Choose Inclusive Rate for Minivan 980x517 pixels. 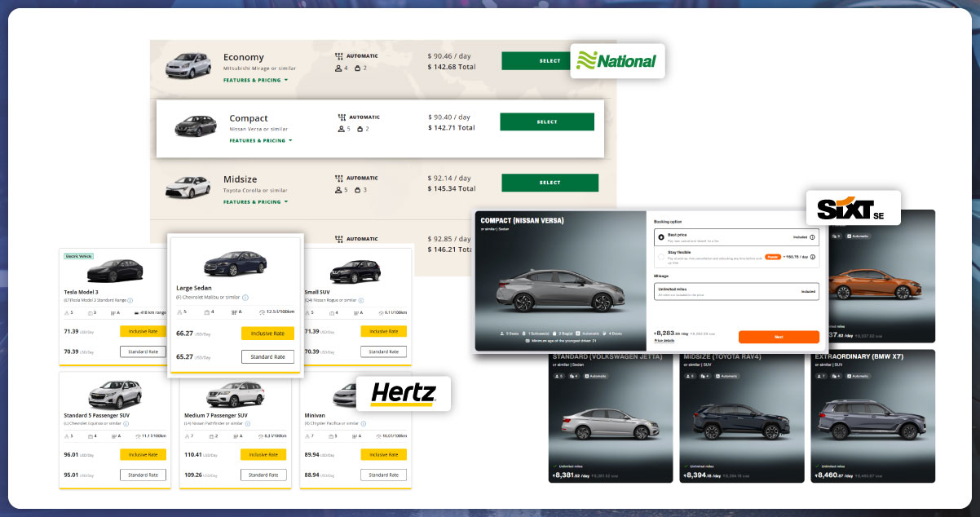383,454
